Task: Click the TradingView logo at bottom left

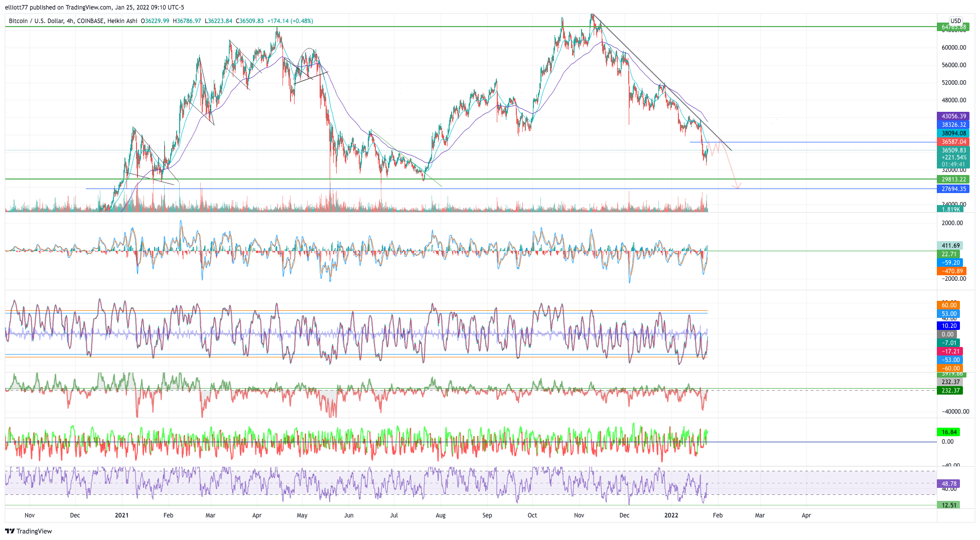Action: pyautogui.click(x=29, y=531)
